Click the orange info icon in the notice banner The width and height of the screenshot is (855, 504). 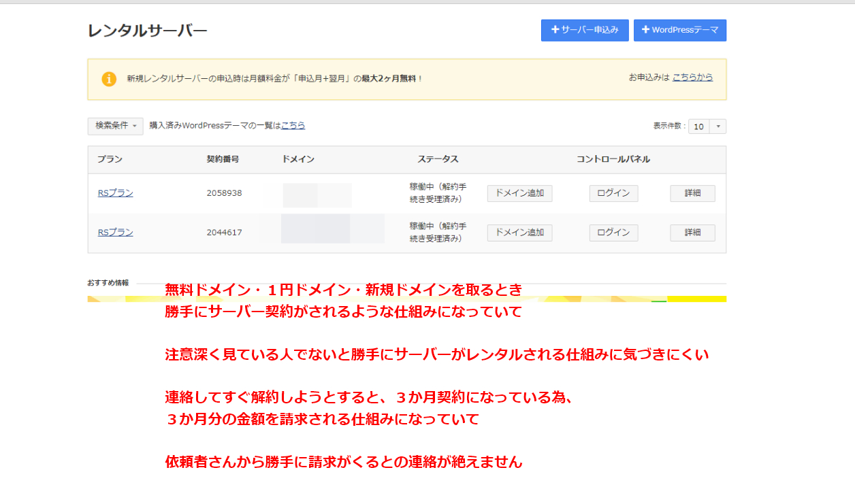(109, 79)
